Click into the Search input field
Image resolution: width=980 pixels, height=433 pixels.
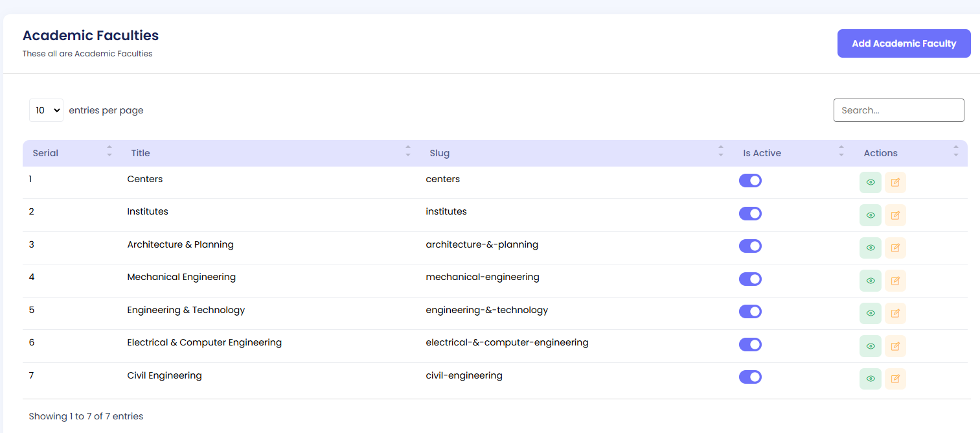(x=898, y=110)
